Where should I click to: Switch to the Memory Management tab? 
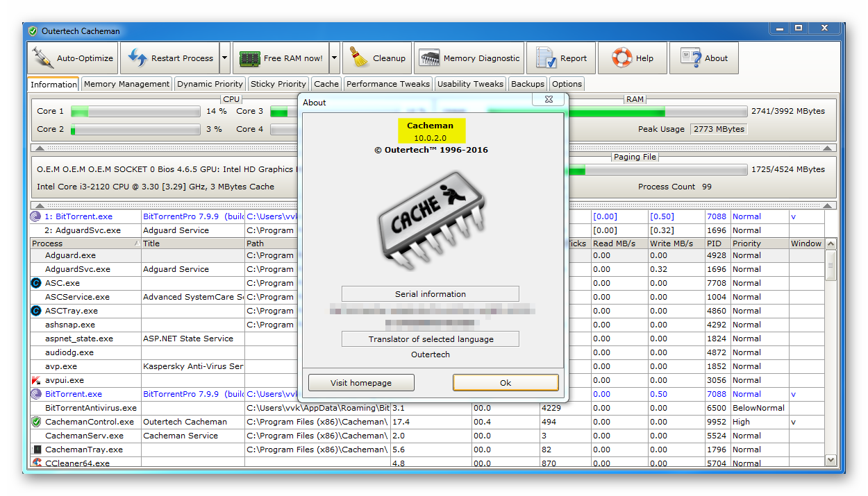click(126, 84)
